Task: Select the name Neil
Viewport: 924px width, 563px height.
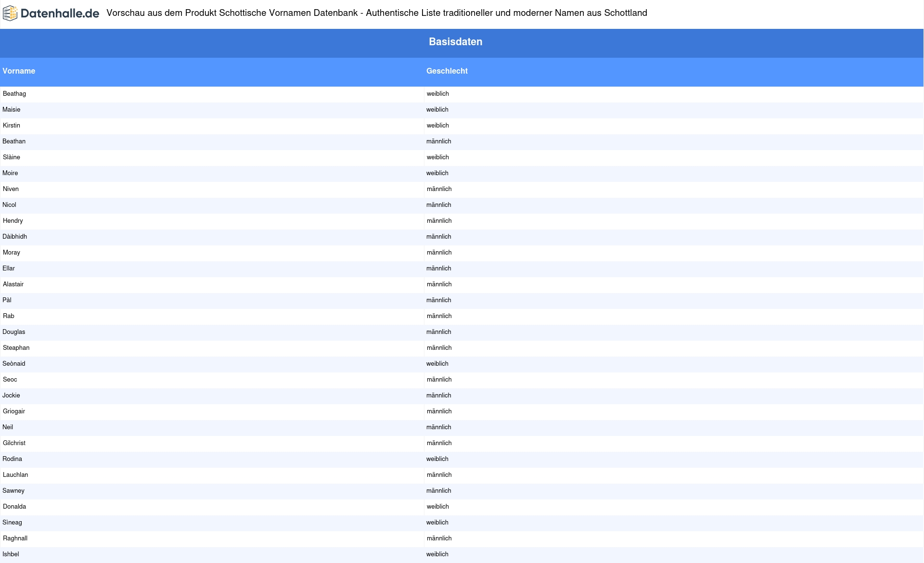Action: [8, 427]
